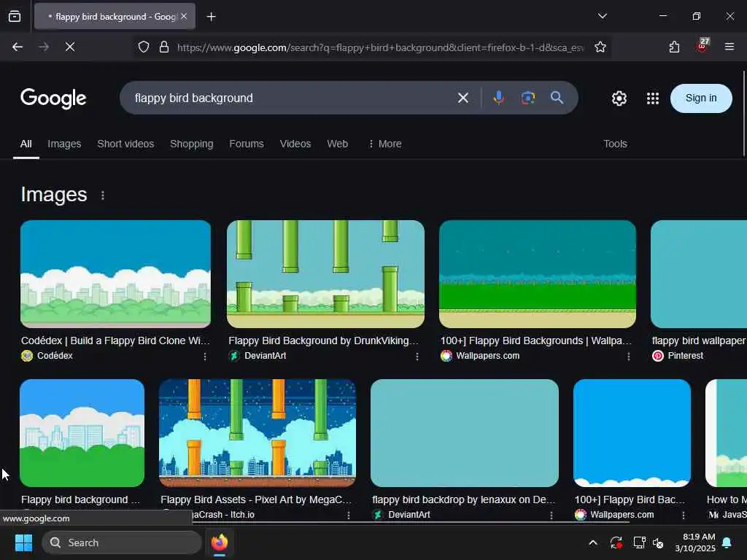This screenshot has height=560, width=747.
Task: Open Google apps grid
Action: (653, 98)
